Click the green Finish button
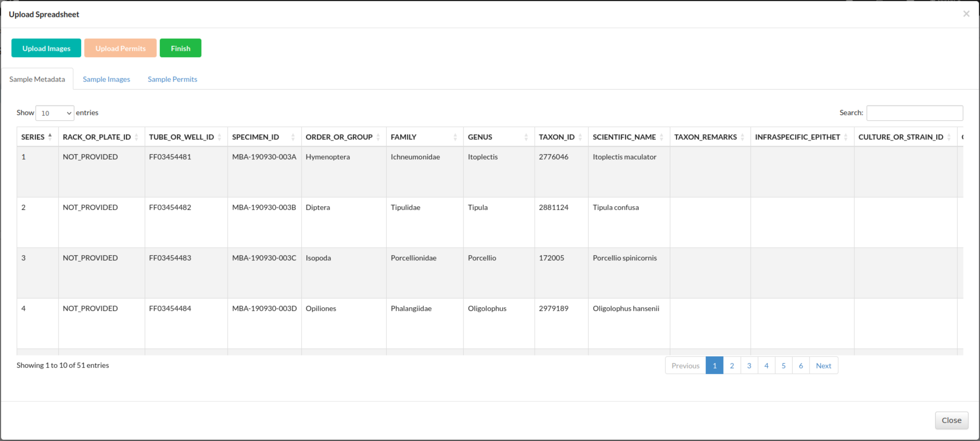 click(180, 48)
